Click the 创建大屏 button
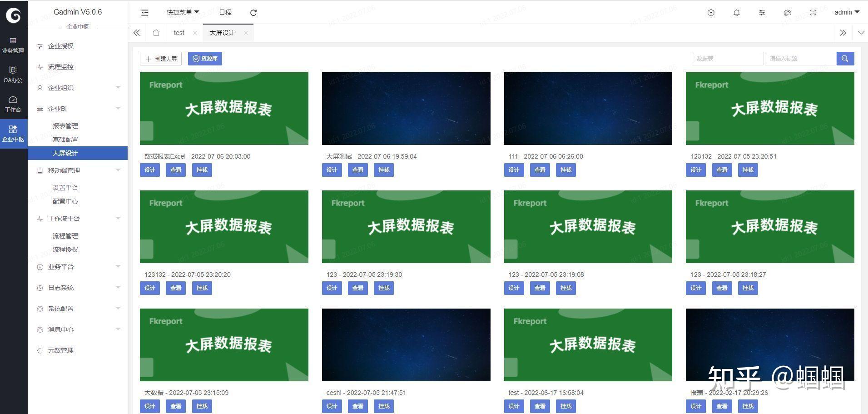 160,58
